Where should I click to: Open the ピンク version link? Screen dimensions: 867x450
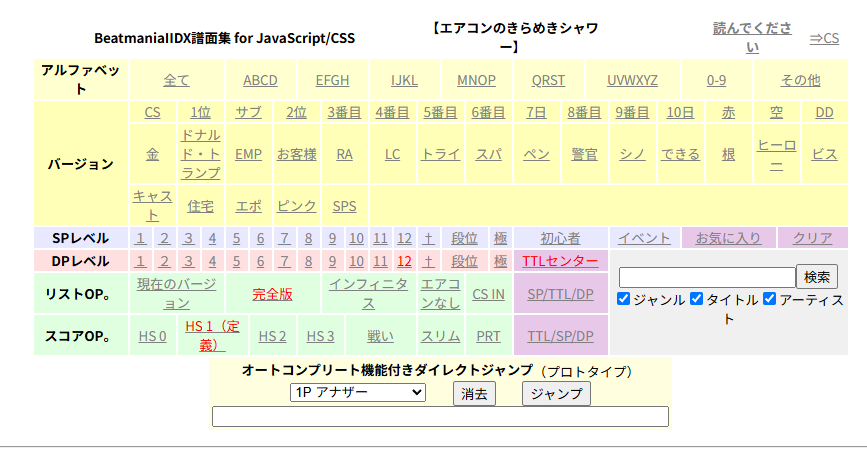coord(296,206)
